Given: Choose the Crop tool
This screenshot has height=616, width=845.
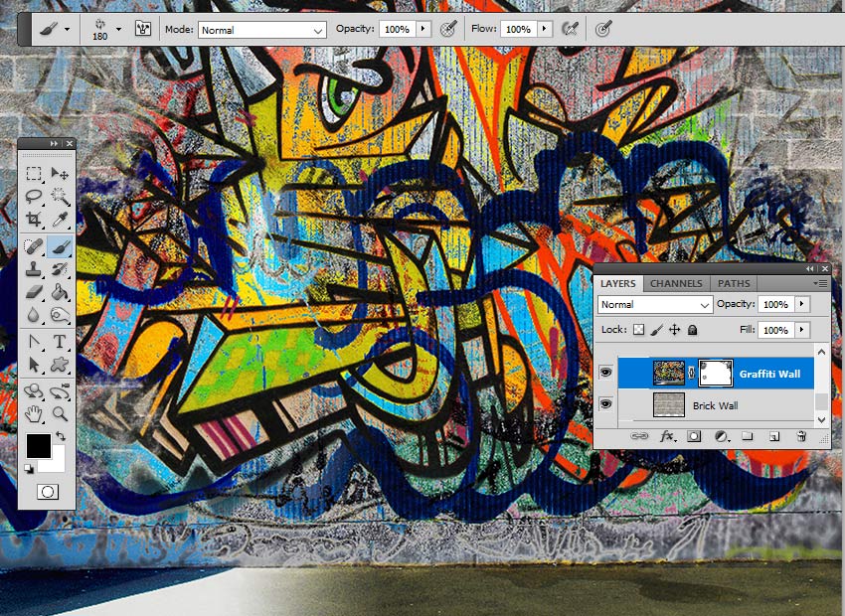Looking at the screenshot, I should click(x=33, y=219).
